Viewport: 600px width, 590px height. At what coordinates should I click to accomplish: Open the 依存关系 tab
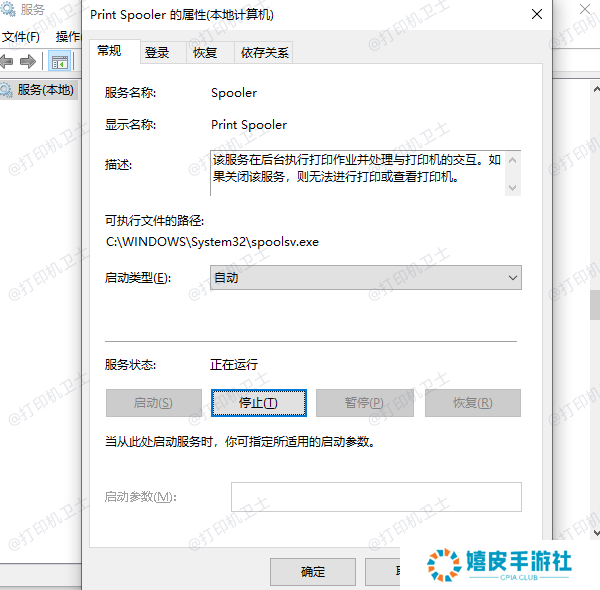tap(265, 52)
